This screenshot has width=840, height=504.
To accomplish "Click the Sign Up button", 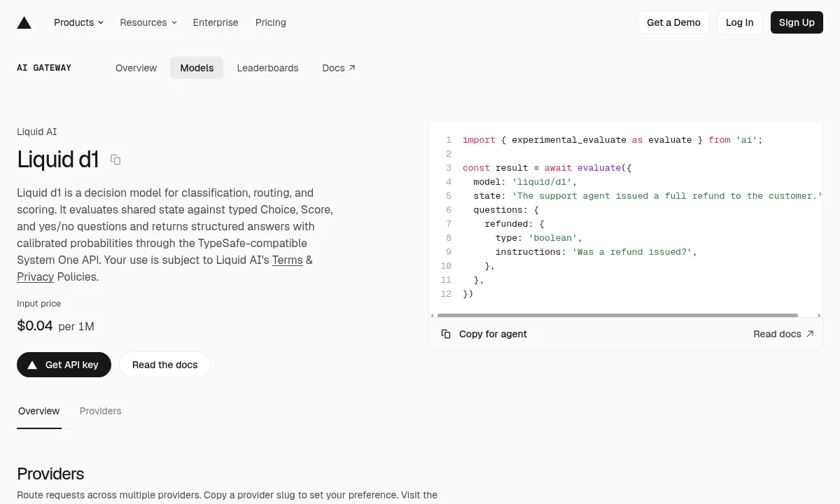I will [797, 22].
